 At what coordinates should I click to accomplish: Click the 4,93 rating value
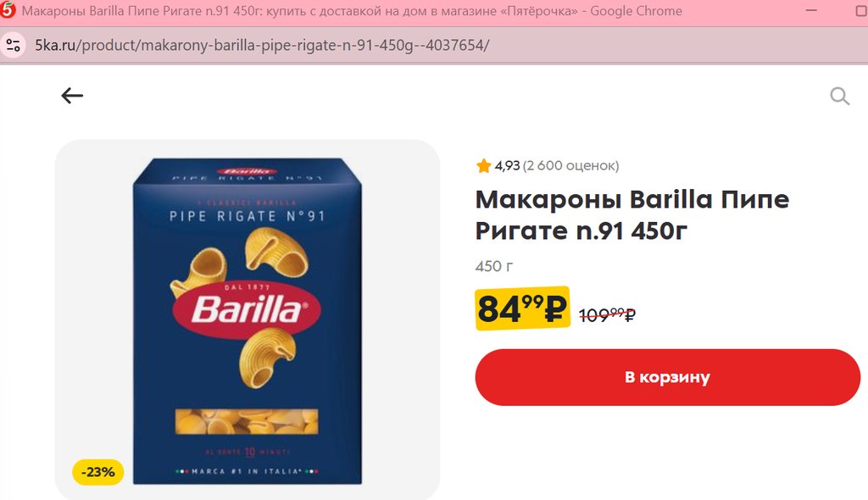point(507,165)
